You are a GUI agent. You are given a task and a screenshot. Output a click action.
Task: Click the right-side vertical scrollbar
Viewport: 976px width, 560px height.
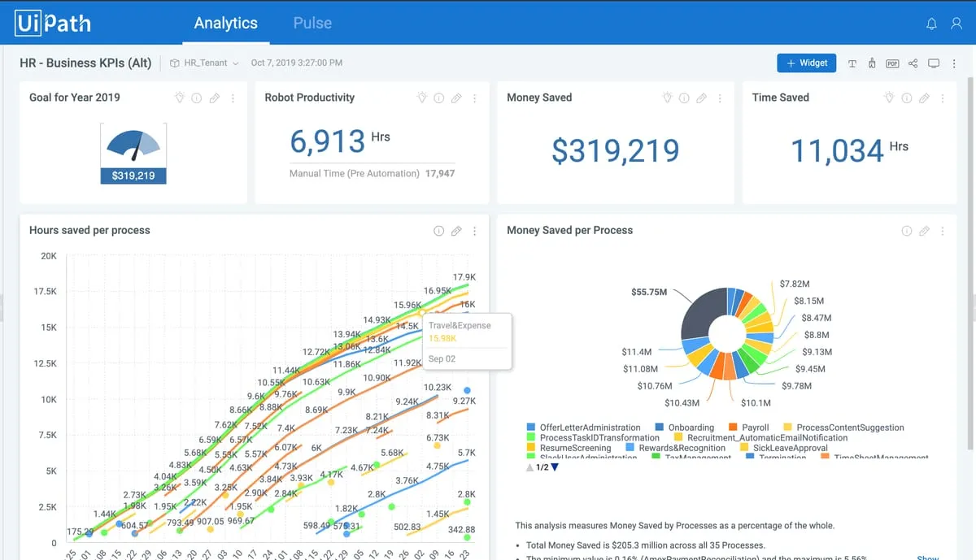click(972, 263)
